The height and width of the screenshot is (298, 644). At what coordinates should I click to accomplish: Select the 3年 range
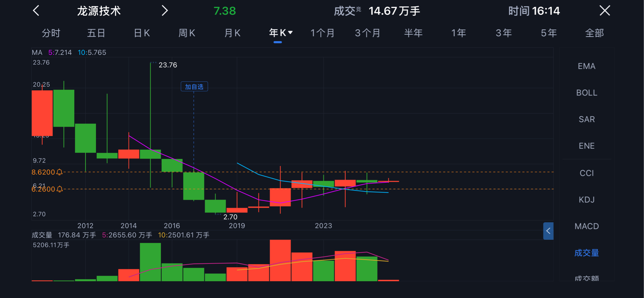click(504, 33)
